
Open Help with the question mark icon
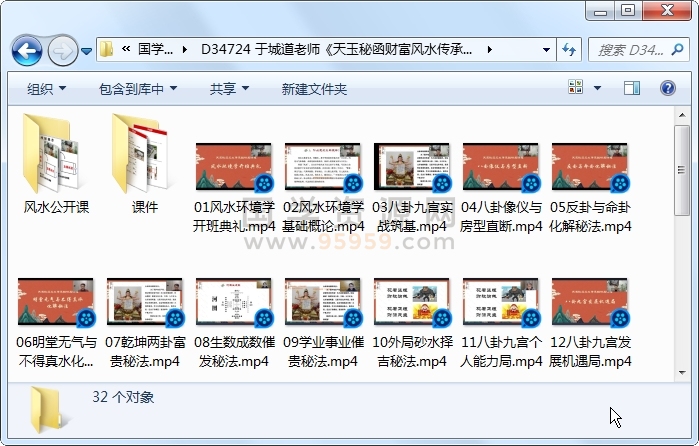[x=667, y=88]
